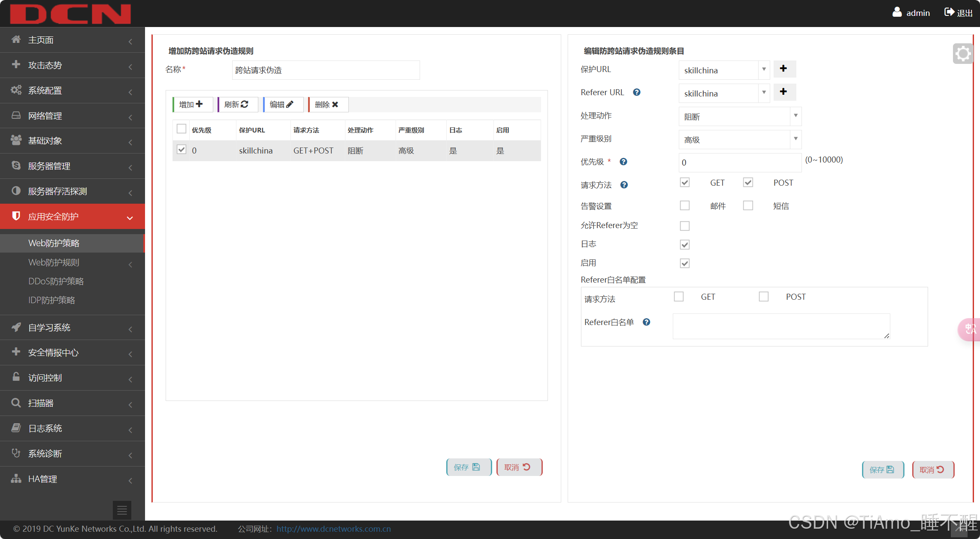Open the DDoS防护策略 submenu item
The width and height of the screenshot is (980, 539).
click(x=72, y=281)
